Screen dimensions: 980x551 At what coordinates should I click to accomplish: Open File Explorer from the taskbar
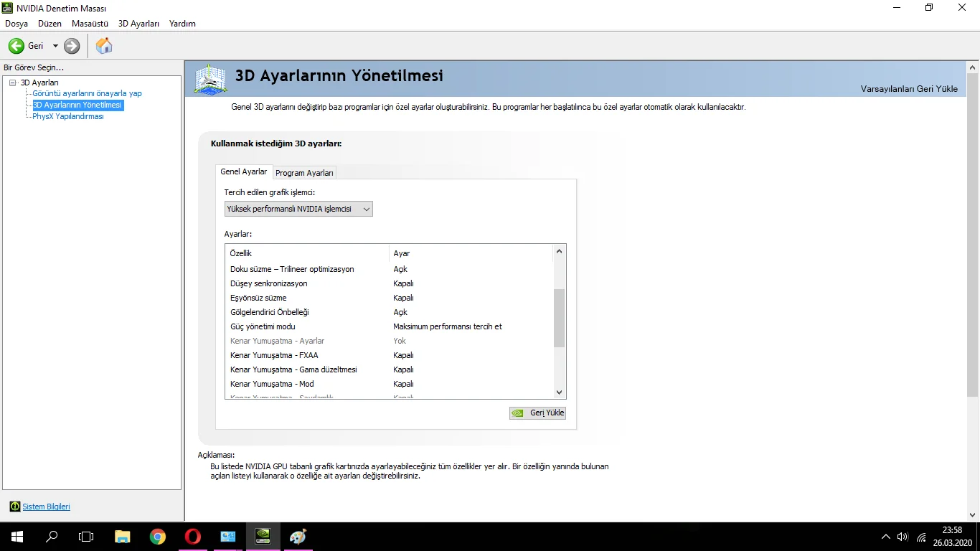[x=123, y=537]
